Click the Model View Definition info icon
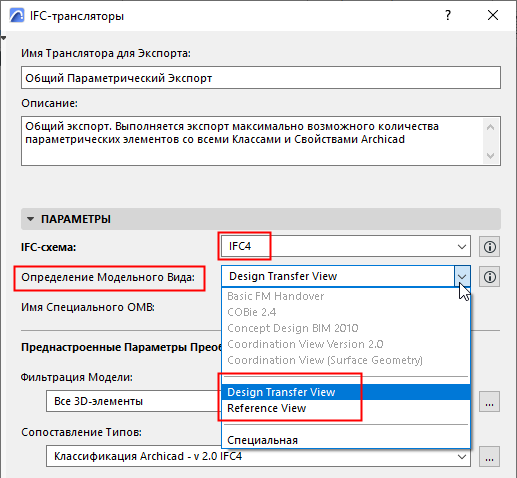The height and width of the screenshot is (478, 517). click(489, 276)
